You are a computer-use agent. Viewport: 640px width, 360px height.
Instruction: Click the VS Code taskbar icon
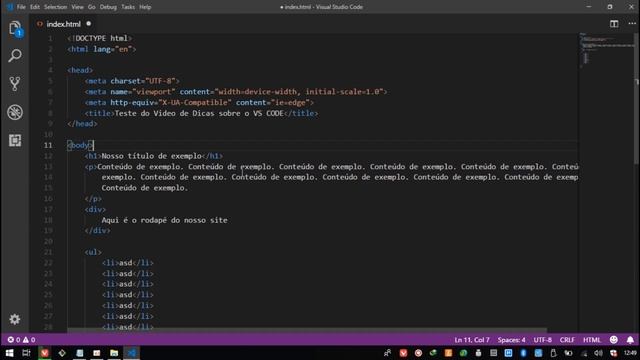pos(131,353)
